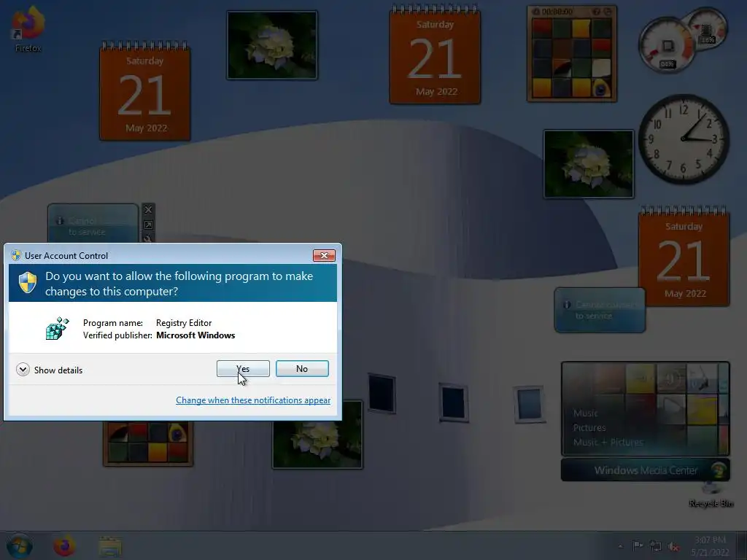
Task: Click the large CPU usage dial gadget
Action: 667,46
